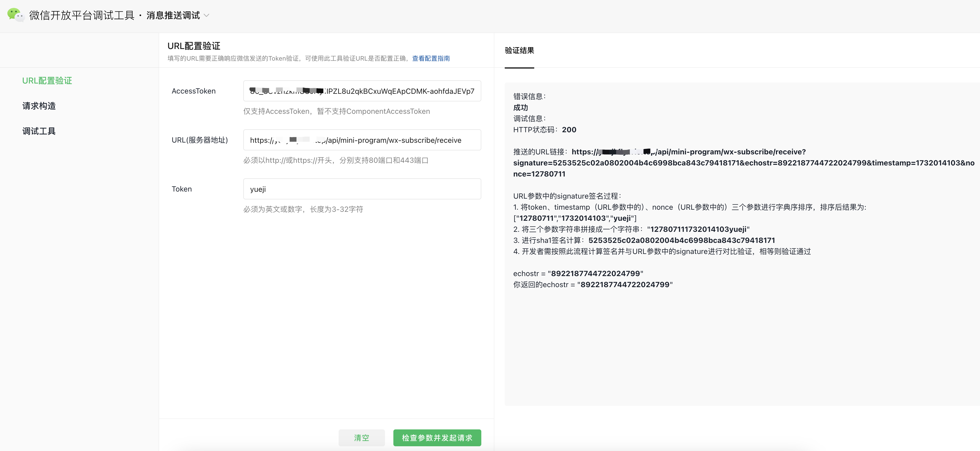Click the 你返回的echostr line
This screenshot has width=980, height=451.
[593, 285]
